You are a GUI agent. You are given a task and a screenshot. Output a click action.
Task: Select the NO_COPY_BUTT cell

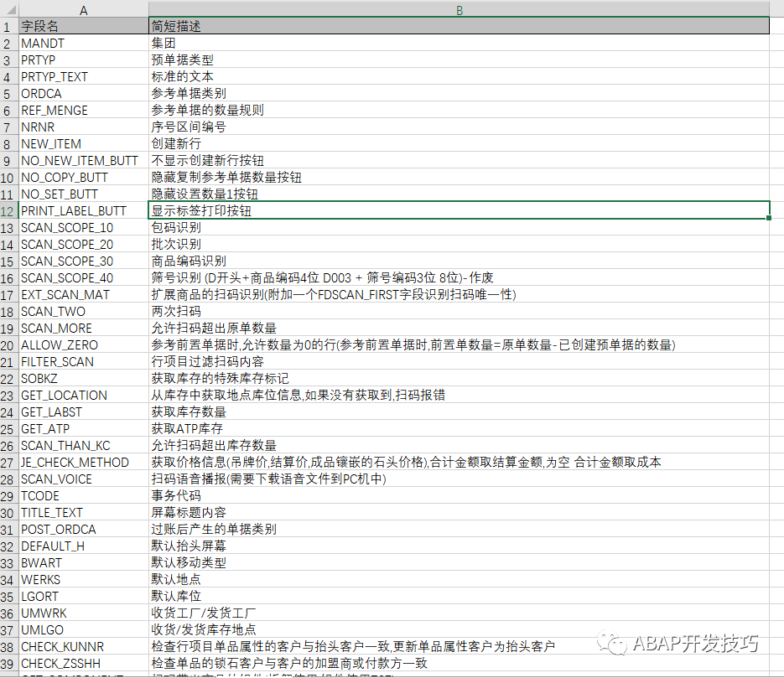click(x=84, y=177)
